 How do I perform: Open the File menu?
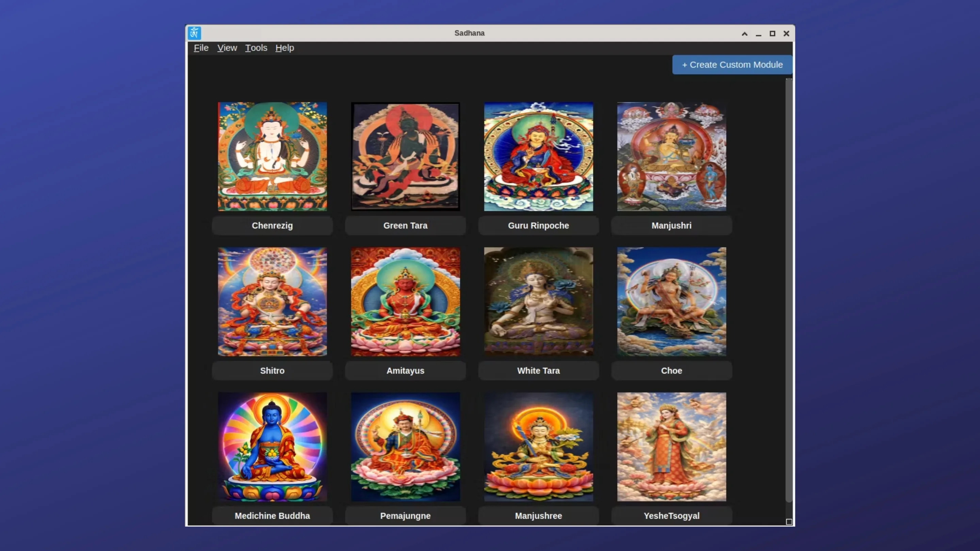click(200, 48)
